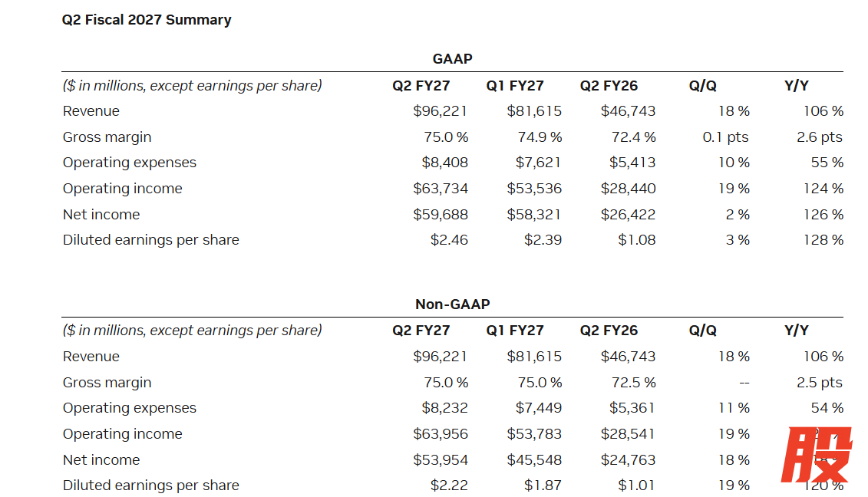
Task: Click GAAP Q2 FY27 revenue value $96,221
Action: (x=440, y=111)
